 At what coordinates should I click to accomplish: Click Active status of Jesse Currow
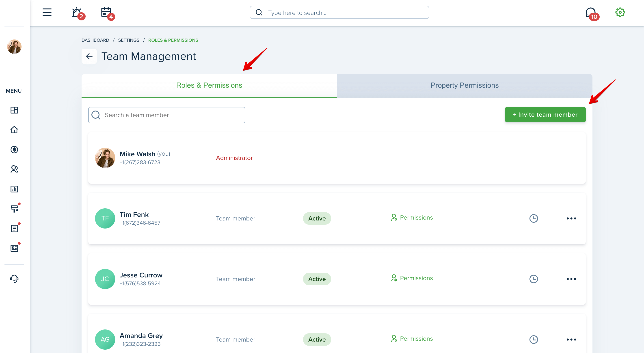click(317, 279)
